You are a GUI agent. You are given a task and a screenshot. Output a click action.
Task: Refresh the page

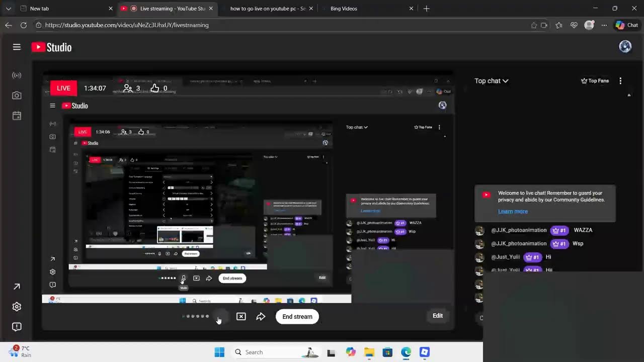pyautogui.click(x=24, y=25)
